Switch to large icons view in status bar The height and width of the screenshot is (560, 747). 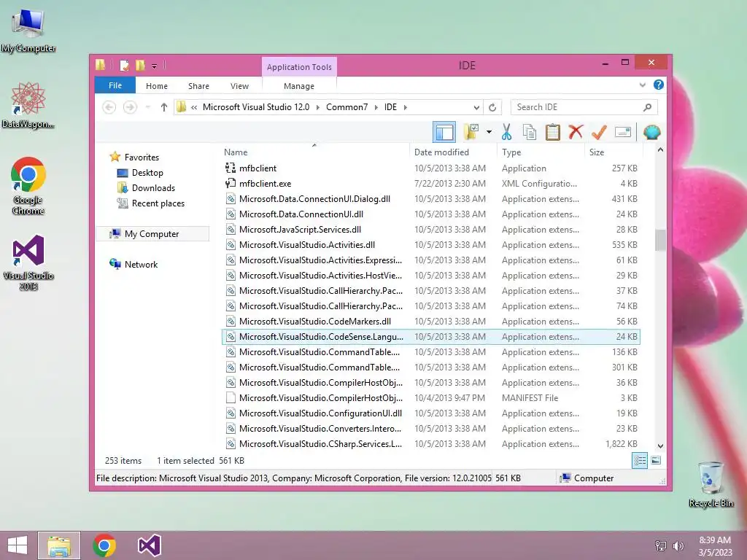656,461
